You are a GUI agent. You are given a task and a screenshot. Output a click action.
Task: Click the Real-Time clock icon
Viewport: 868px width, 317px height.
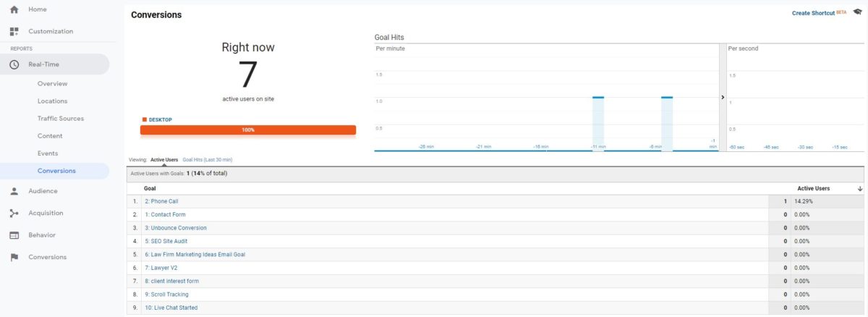[x=14, y=64]
